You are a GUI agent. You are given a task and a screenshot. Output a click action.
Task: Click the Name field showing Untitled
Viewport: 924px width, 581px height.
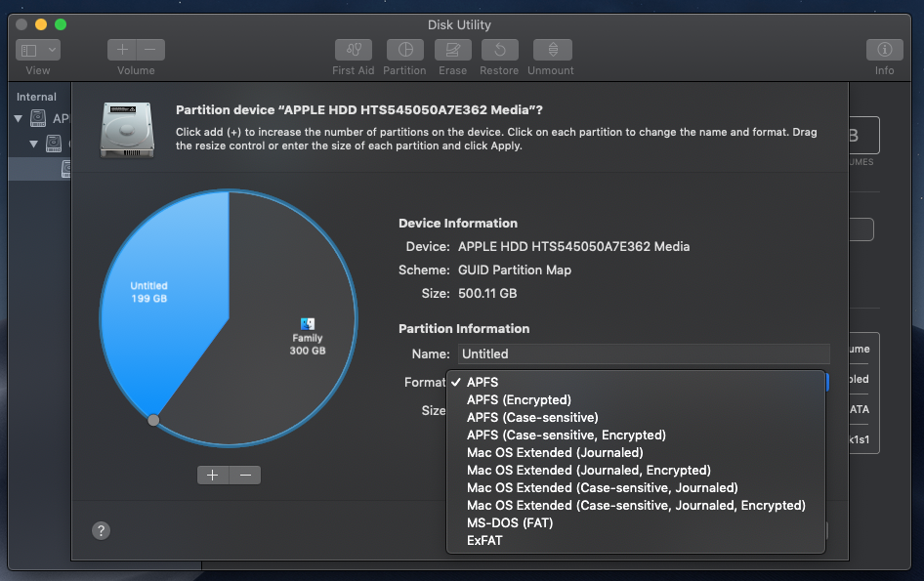[645, 353]
